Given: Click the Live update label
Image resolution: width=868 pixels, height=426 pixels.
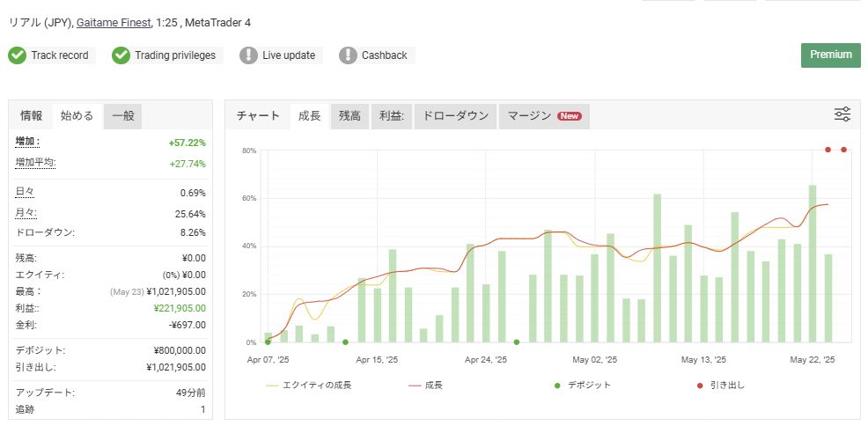Looking at the screenshot, I should click(289, 55).
